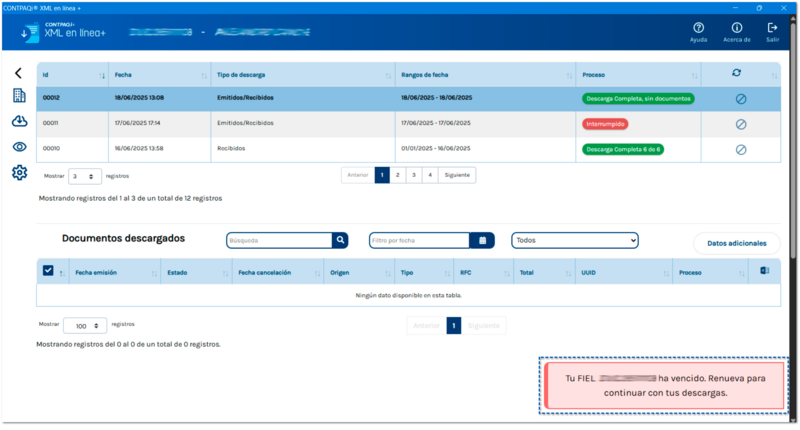This screenshot has width=800, height=430.
Task: Export documents using the Excel icon
Action: (x=764, y=270)
